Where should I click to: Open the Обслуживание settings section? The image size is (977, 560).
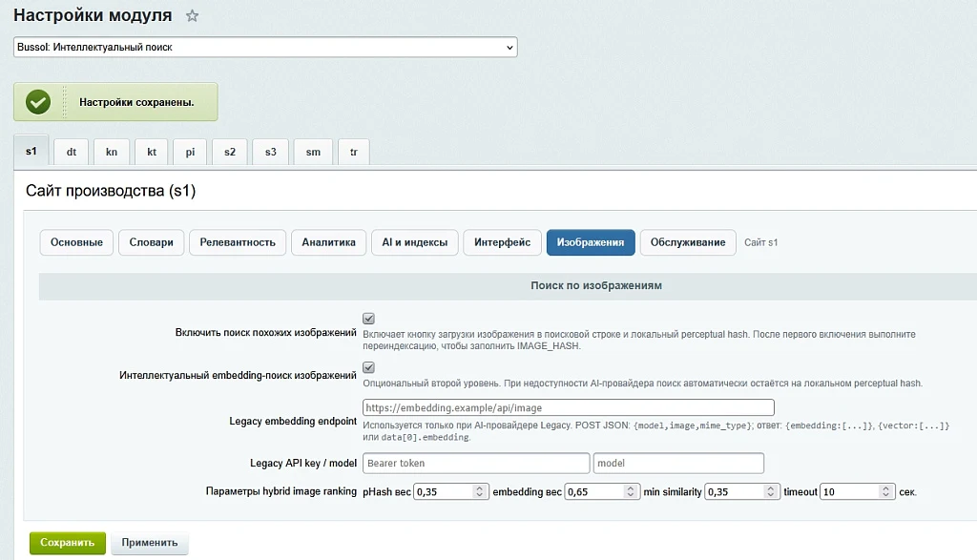pyautogui.click(x=688, y=242)
